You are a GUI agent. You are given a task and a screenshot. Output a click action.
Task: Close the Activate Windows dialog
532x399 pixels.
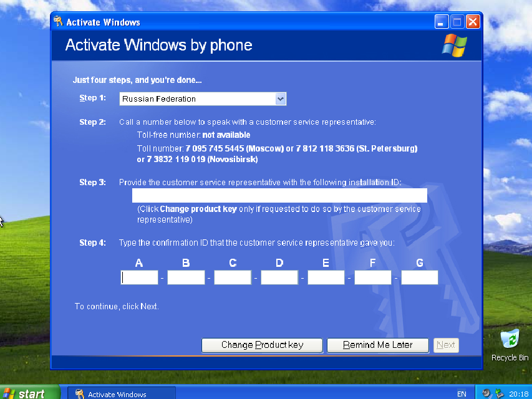(473, 22)
